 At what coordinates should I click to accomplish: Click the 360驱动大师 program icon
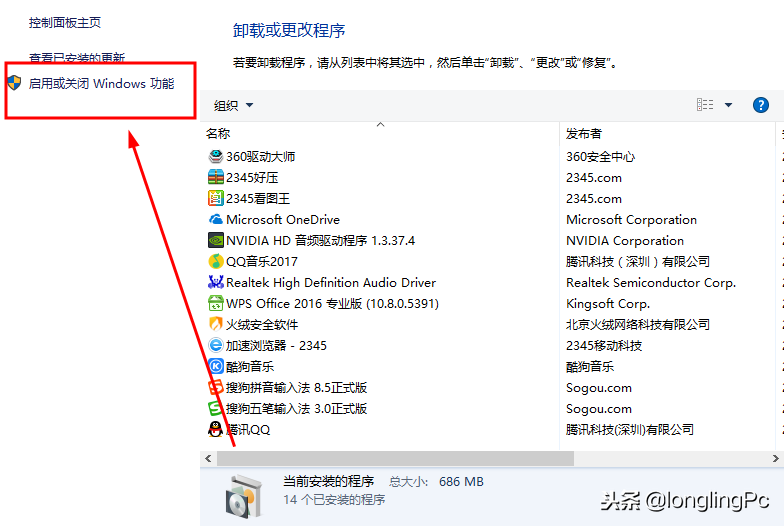tap(215, 156)
